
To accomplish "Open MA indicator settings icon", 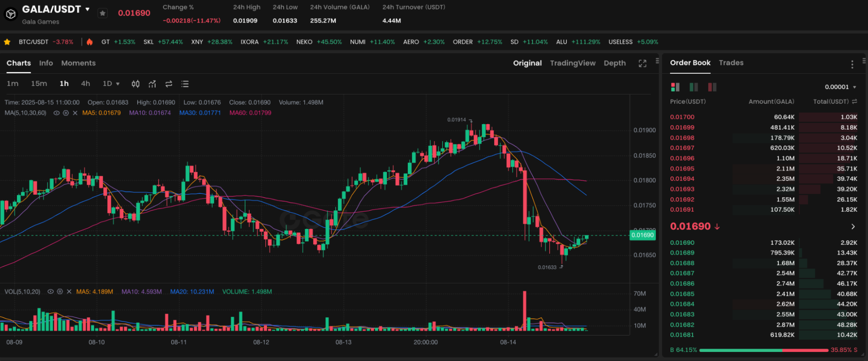I will [x=66, y=113].
